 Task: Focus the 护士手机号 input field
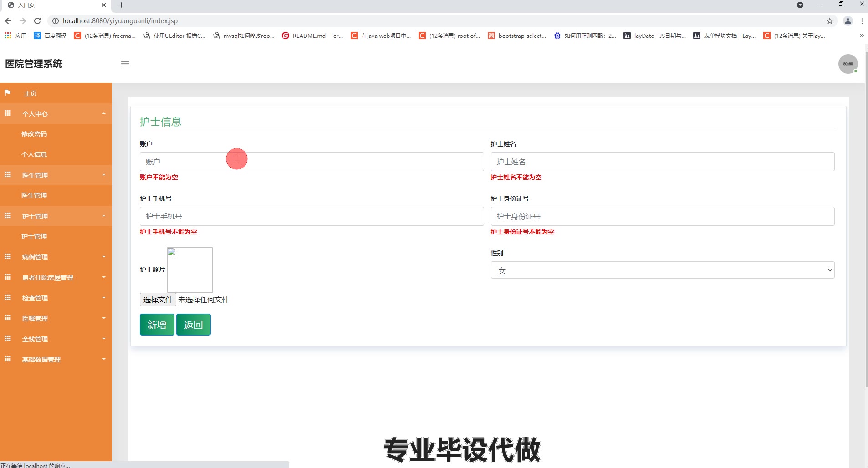pyautogui.click(x=311, y=216)
